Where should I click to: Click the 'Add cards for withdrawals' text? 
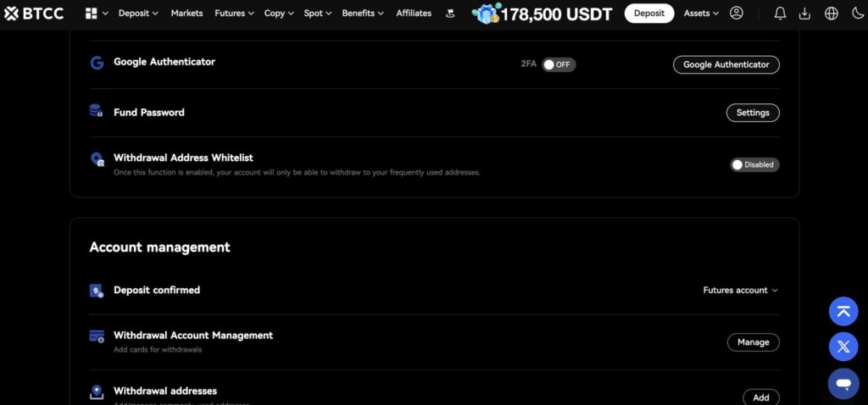[x=158, y=350]
